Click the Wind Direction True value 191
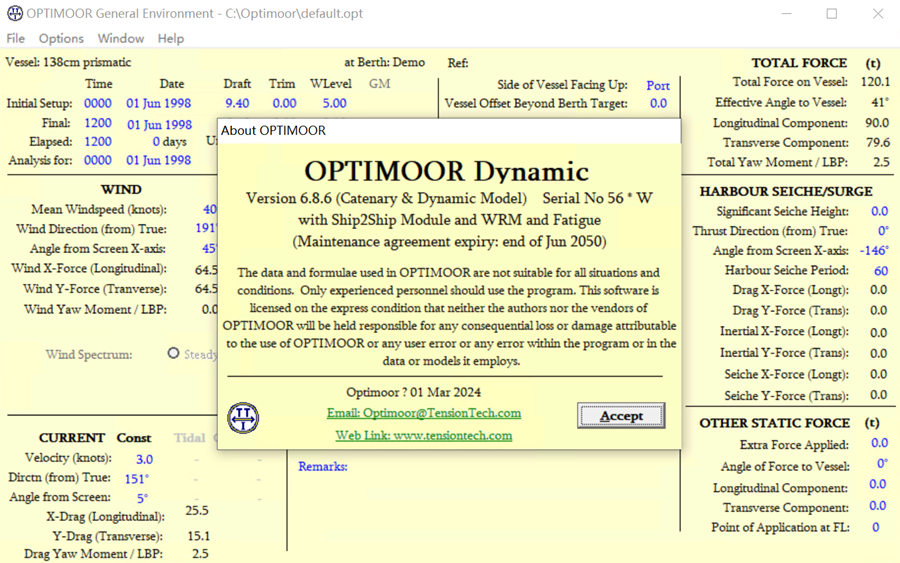900x563 pixels. coord(206,228)
